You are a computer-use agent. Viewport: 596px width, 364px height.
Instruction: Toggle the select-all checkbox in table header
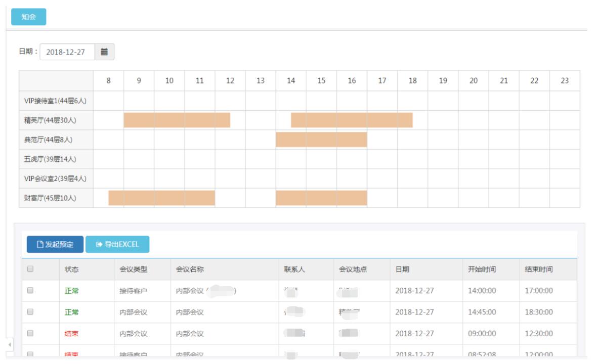(30, 269)
